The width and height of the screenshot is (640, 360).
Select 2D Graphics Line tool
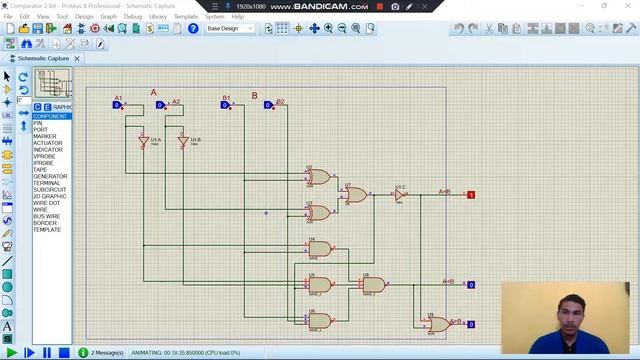pyautogui.click(x=7, y=260)
